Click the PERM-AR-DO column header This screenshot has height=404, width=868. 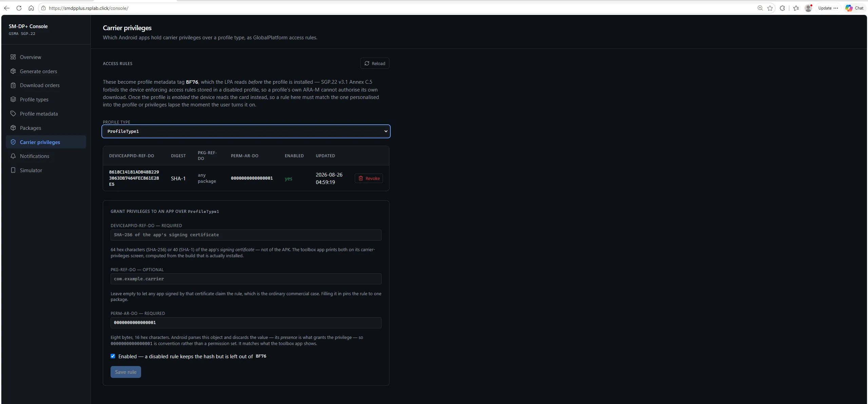pos(245,156)
